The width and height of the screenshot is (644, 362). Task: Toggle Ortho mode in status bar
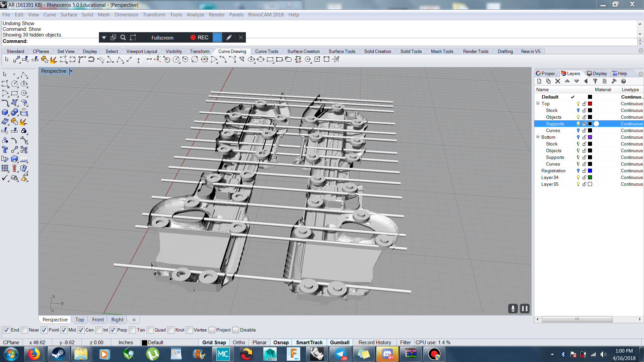point(239,342)
